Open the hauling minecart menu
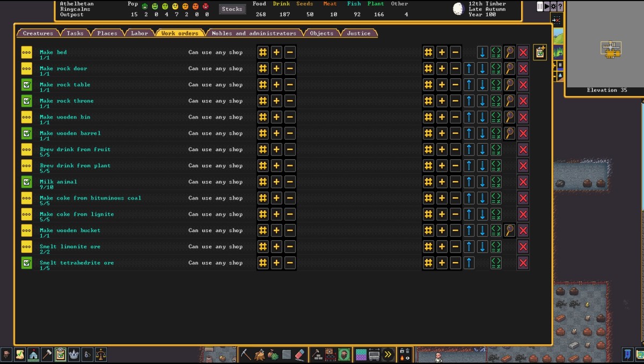 (x=374, y=354)
